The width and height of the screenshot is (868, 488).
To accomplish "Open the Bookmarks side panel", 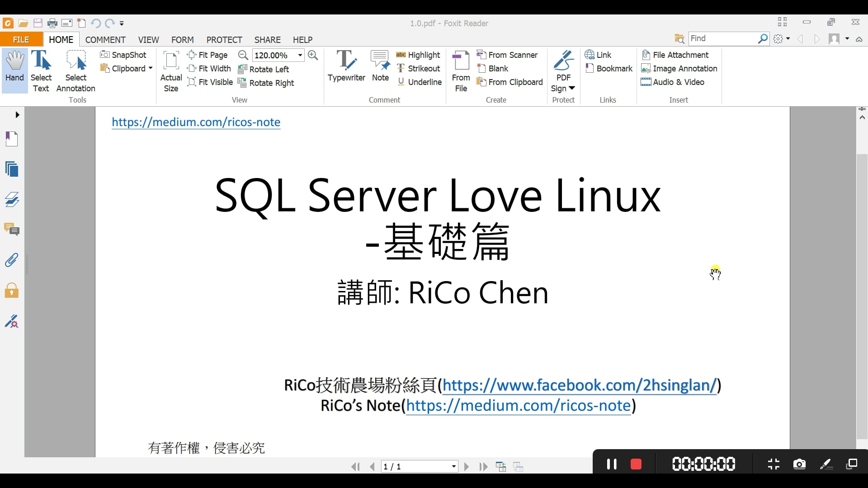I will tap(12, 139).
